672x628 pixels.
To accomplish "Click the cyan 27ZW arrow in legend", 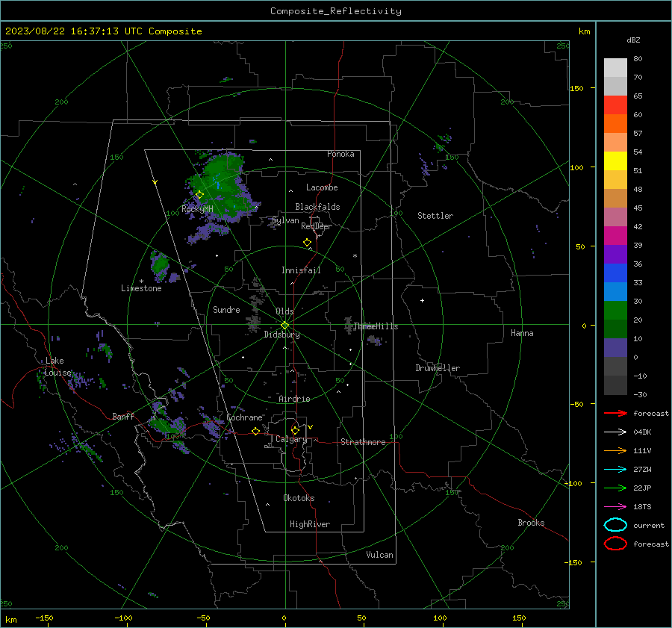I will point(615,470).
